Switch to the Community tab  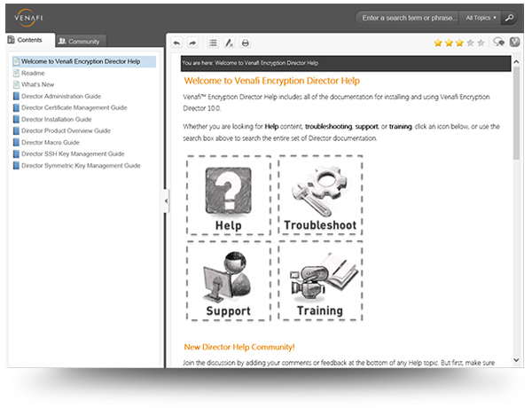coord(81,42)
